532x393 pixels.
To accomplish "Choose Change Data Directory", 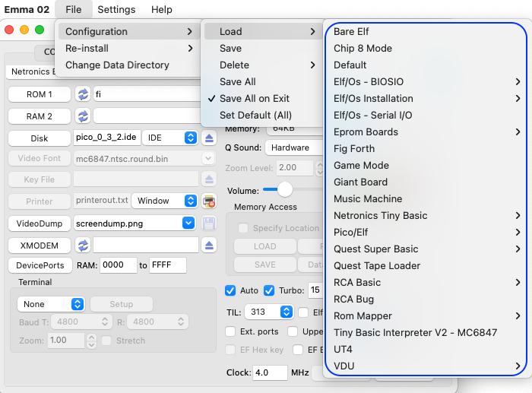I will coord(129,65).
